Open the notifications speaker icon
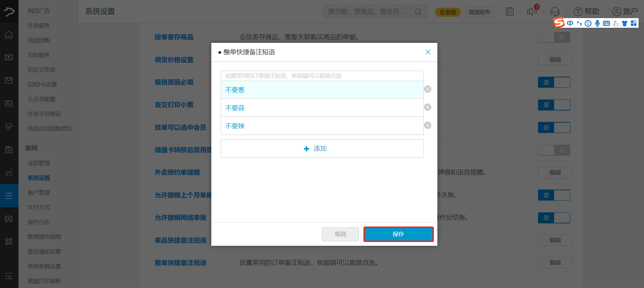 (532, 11)
